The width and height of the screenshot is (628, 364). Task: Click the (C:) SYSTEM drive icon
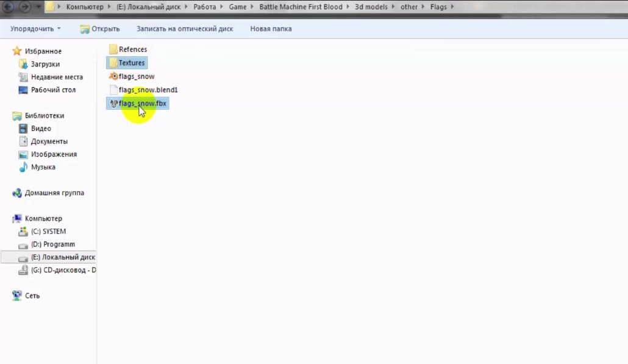23,232
